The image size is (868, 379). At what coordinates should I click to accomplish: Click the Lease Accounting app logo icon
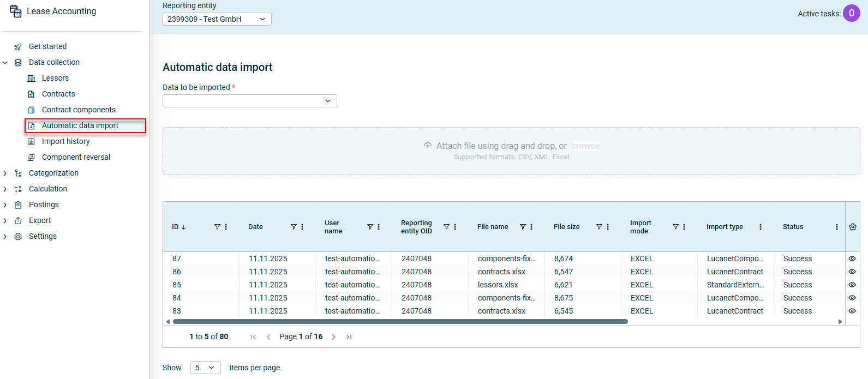tap(16, 11)
